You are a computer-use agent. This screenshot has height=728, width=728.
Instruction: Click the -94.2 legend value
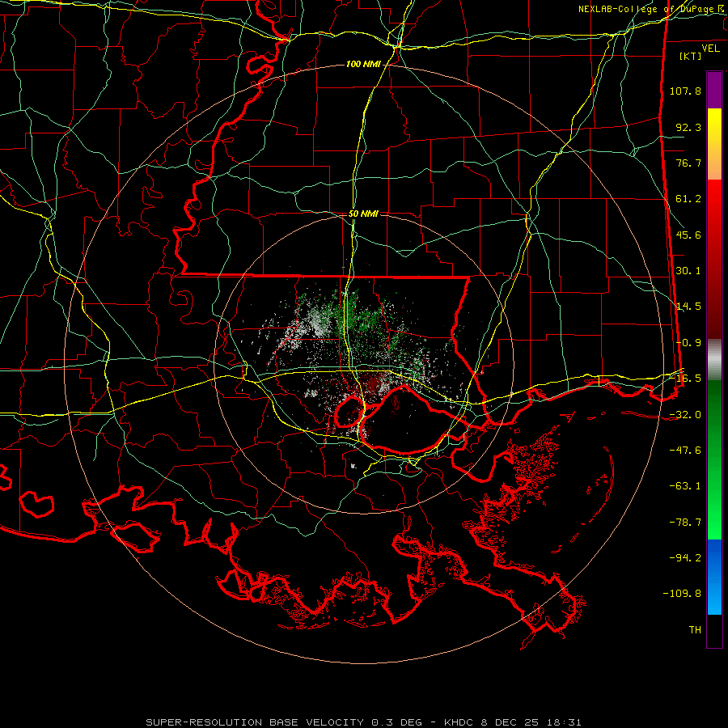pyautogui.click(x=685, y=558)
